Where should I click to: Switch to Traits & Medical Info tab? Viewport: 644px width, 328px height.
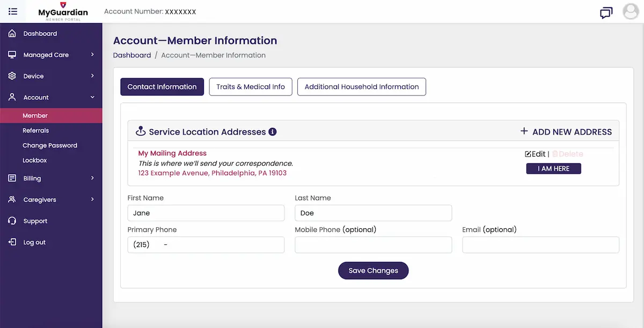point(251,87)
